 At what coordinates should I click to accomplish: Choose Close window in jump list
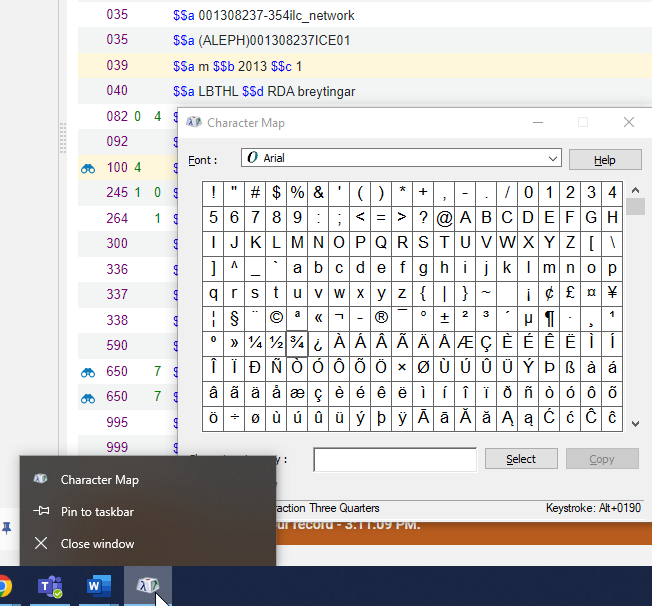(x=148, y=543)
